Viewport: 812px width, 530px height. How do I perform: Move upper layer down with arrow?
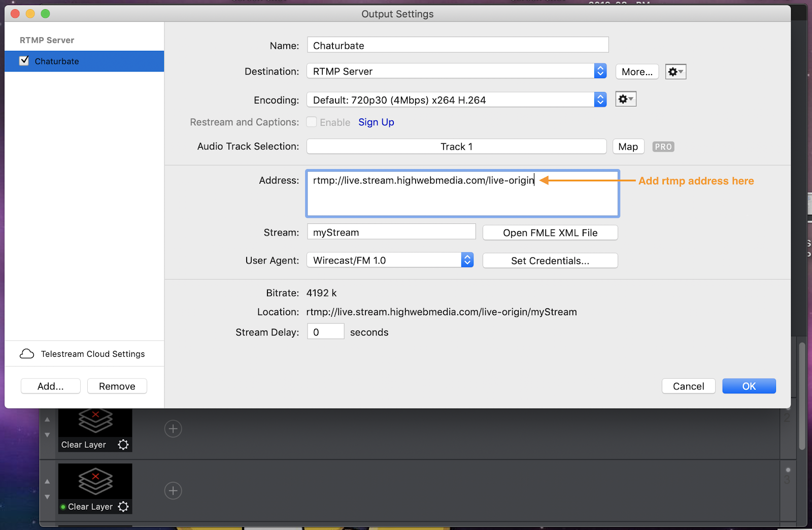(47, 435)
